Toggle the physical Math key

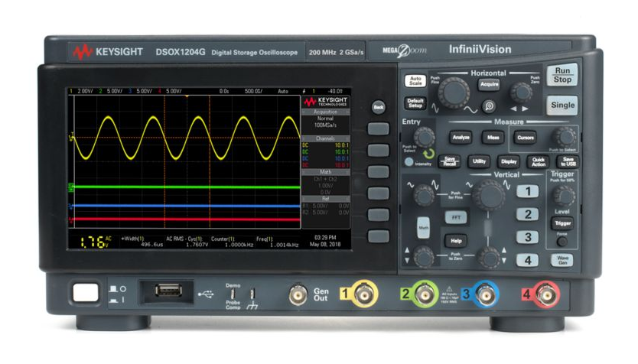[423, 227]
